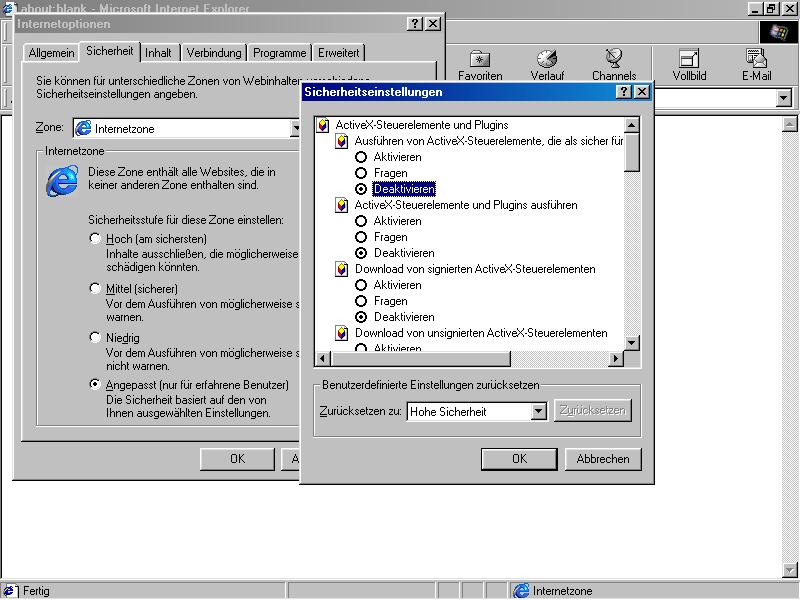Switch to the Allgemein tab
Viewport: 800px width, 600px height.
[x=51, y=53]
